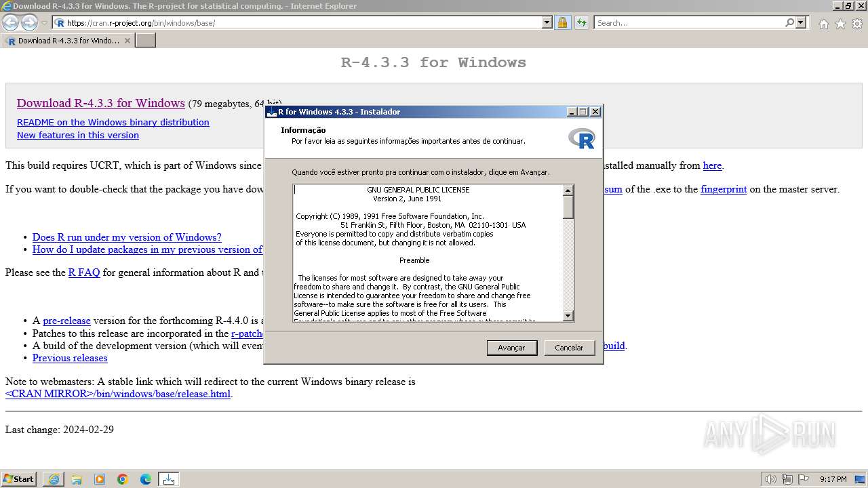This screenshot has width=868, height=488.
Task: Open the search provider dropdown arrow
Action: pos(801,22)
